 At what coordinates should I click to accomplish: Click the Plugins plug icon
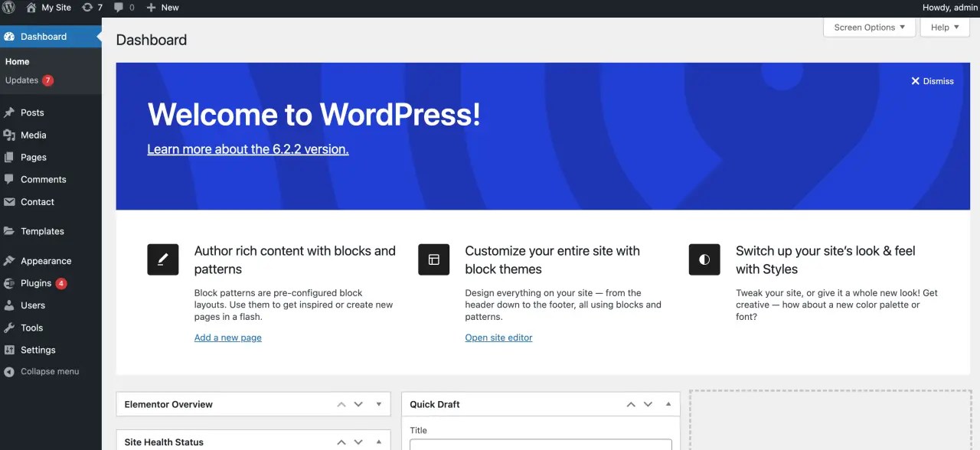9,283
